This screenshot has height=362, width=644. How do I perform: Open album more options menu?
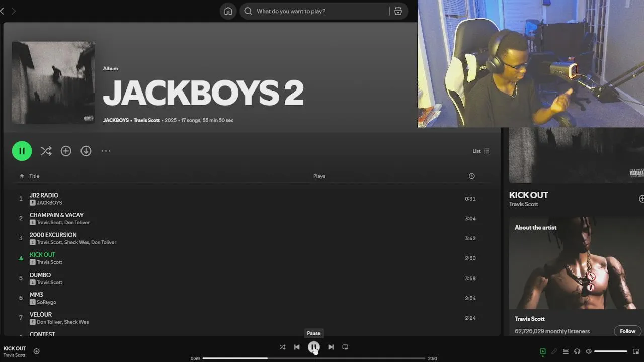[106, 151]
